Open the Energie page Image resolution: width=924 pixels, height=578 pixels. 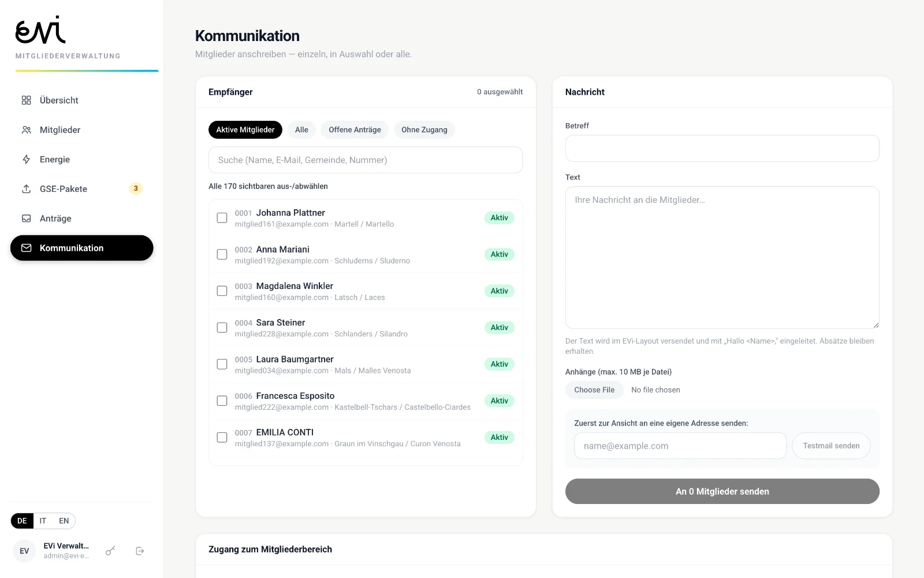(x=81, y=160)
